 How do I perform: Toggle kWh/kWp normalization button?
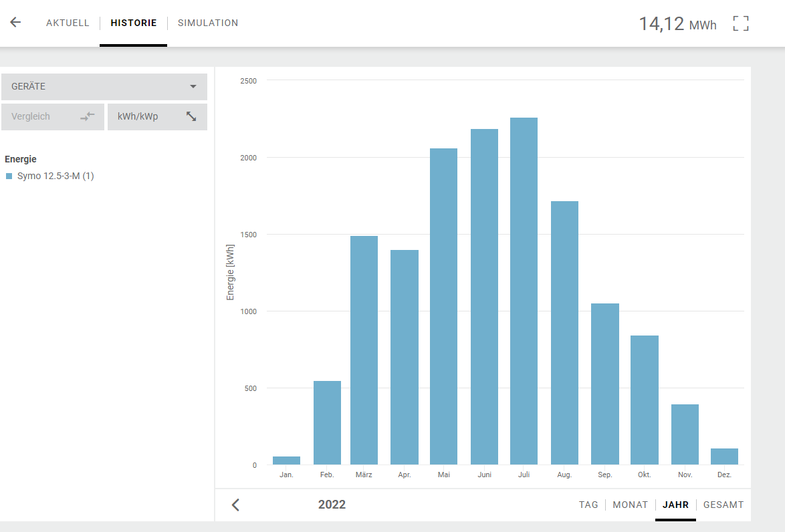(157, 116)
